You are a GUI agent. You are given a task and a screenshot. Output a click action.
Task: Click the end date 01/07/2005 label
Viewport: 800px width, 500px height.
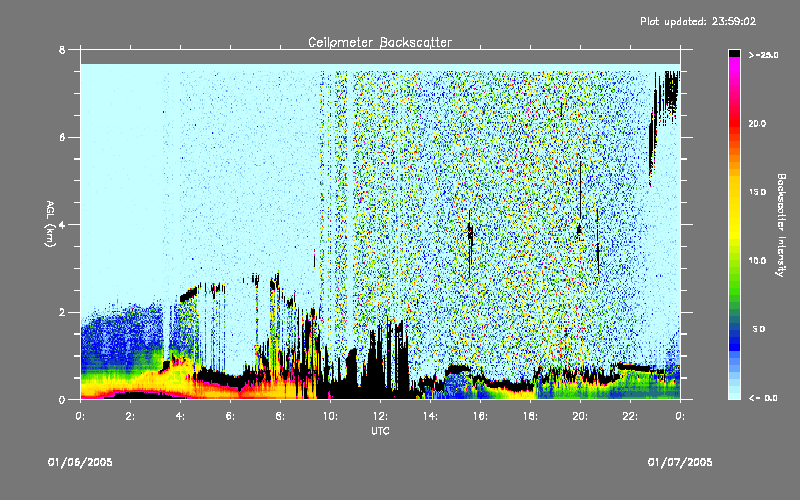tap(680, 462)
